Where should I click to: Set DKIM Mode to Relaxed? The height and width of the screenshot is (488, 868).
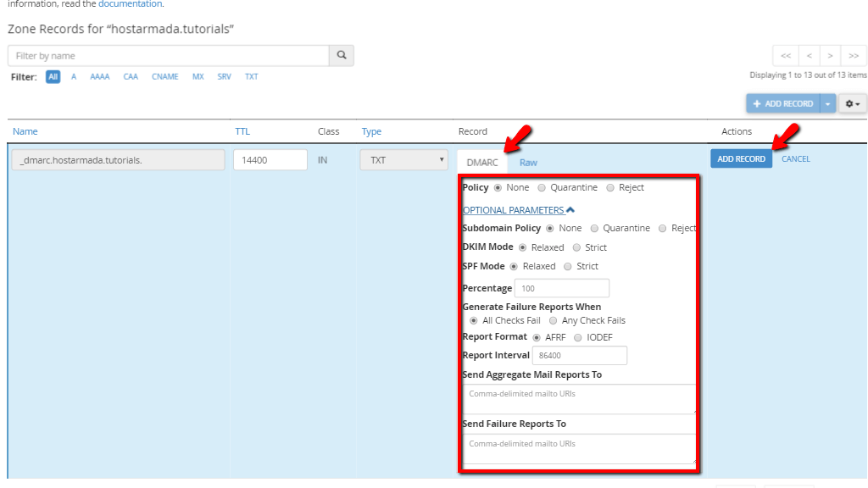[x=522, y=247]
